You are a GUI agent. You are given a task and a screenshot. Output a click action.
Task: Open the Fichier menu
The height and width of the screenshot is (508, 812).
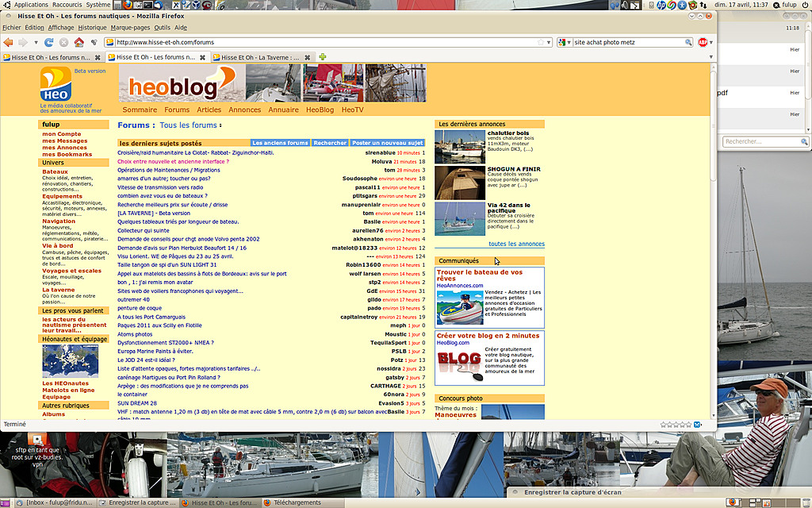[x=12, y=28]
